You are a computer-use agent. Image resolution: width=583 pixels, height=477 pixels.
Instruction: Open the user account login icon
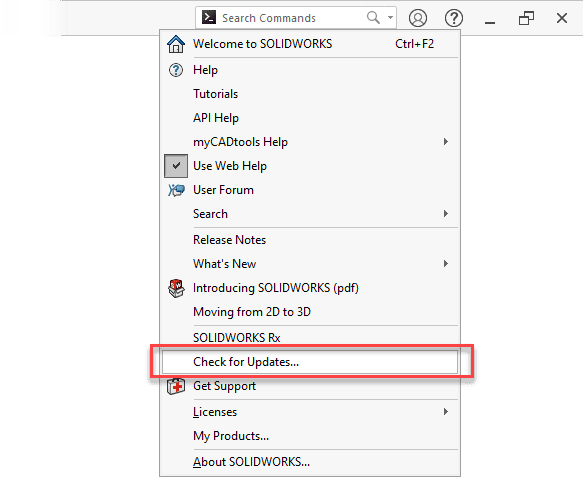click(418, 18)
